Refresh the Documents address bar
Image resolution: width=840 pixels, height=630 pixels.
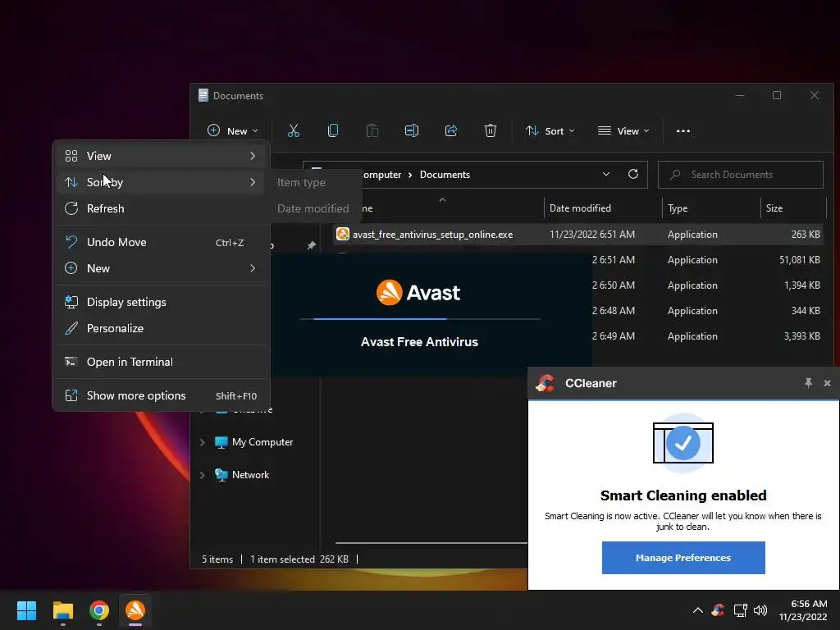pos(632,174)
